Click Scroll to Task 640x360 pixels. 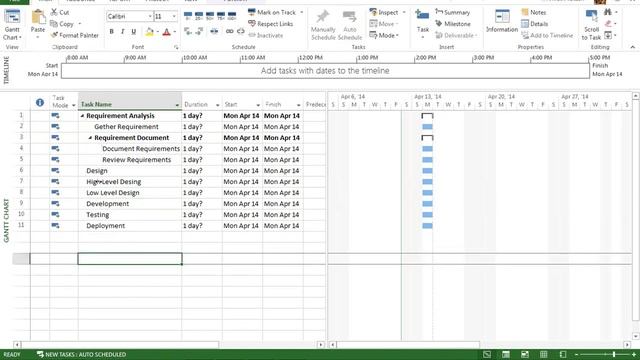point(591,25)
